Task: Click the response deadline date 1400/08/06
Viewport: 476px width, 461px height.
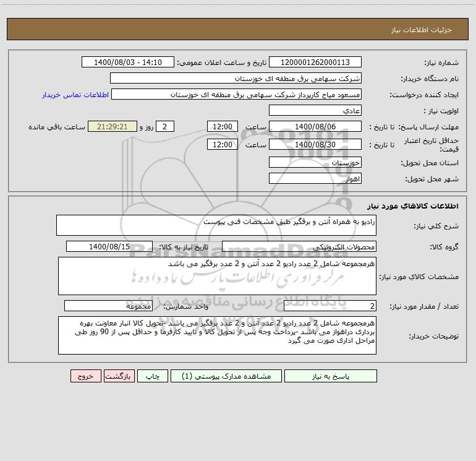Action: click(315, 126)
